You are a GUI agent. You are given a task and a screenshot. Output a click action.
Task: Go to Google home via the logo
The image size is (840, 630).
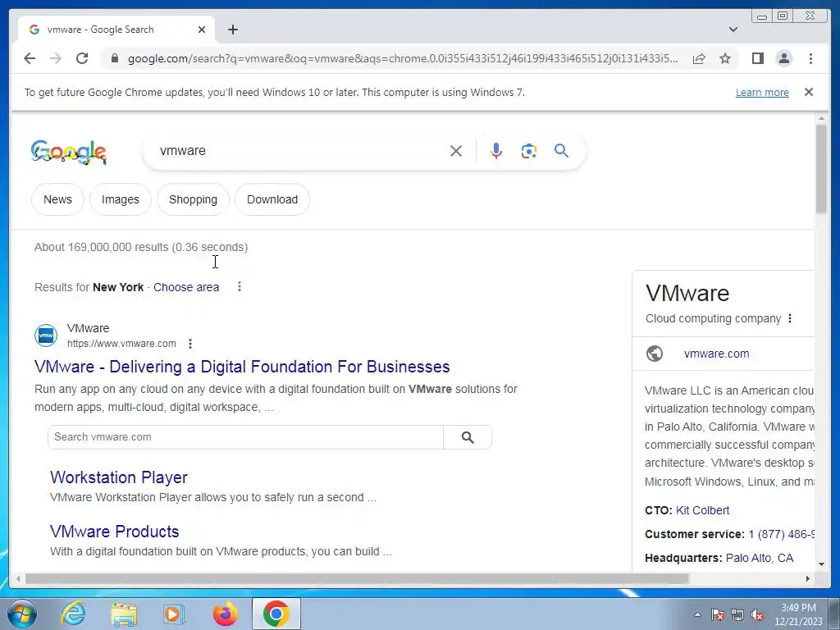coord(69,152)
